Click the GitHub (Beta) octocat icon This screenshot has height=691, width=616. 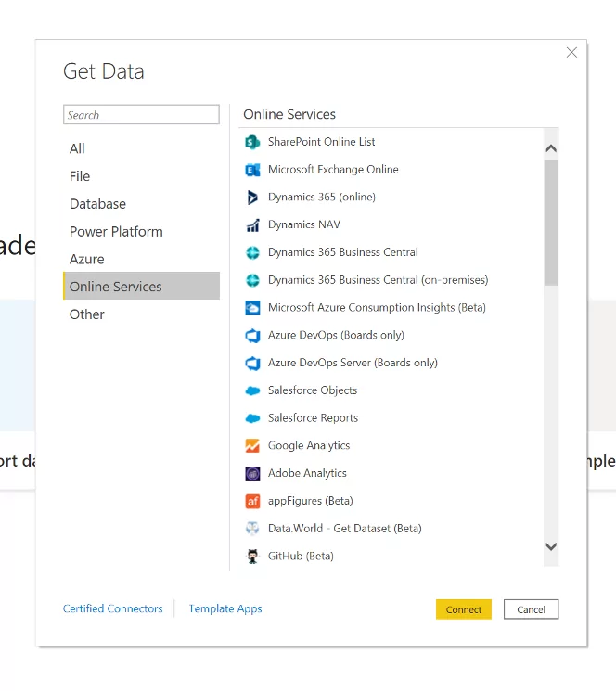tap(252, 557)
